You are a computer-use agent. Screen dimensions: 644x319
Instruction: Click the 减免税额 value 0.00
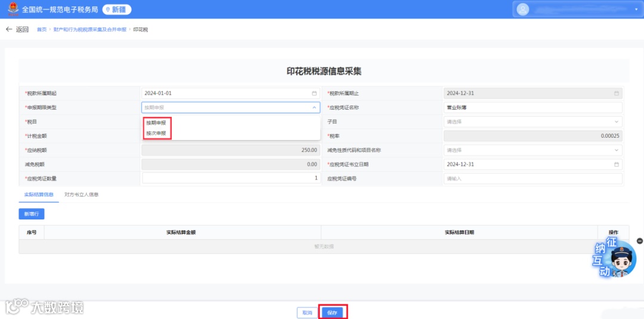pyautogui.click(x=312, y=164)
